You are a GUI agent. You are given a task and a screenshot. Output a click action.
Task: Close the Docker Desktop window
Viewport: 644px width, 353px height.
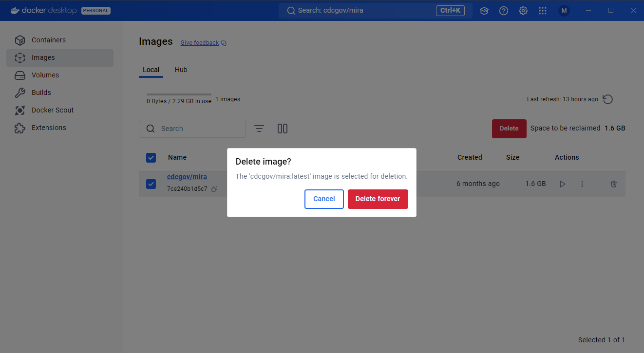(x=633, y=11)
